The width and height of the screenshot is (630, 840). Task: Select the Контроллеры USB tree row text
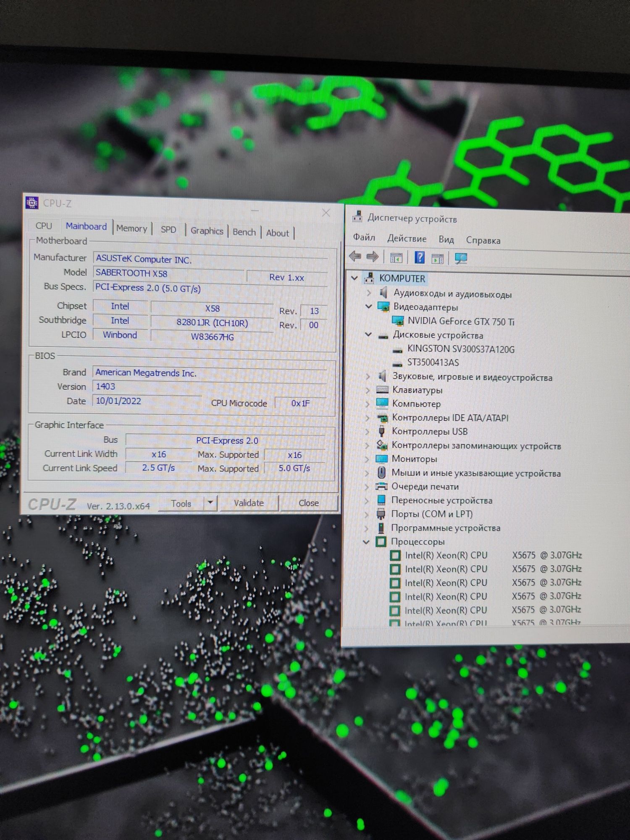(x=429, y=431)
